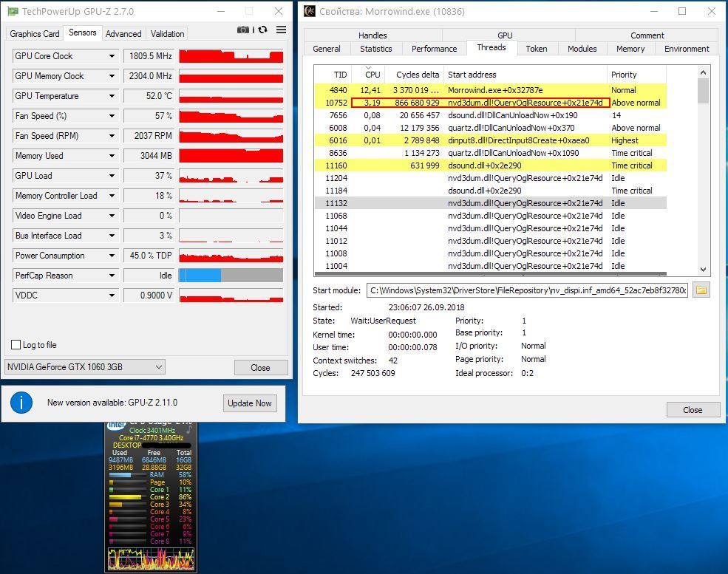Open the Memory Controller Load dropdown
The height and width of the screenshot is (574, 728).
point(112,195)
